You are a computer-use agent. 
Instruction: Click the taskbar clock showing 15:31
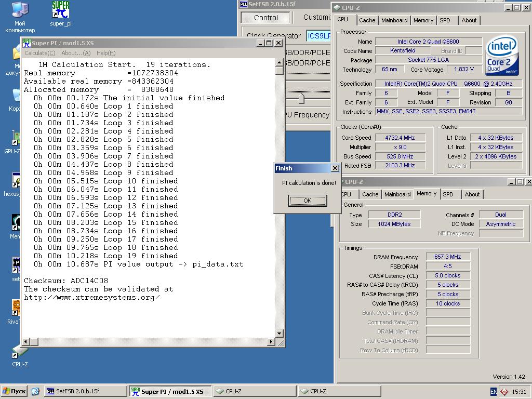[x=519, y=392]
